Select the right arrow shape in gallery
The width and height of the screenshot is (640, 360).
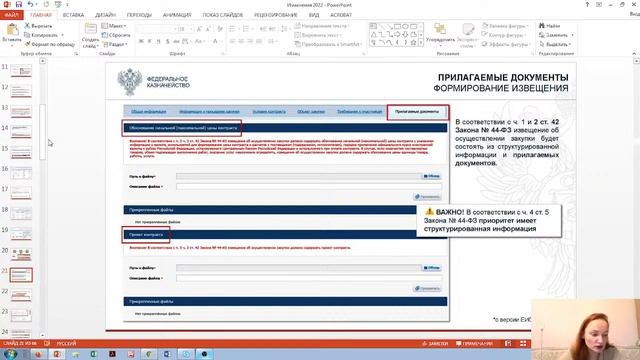click(397, 34)
